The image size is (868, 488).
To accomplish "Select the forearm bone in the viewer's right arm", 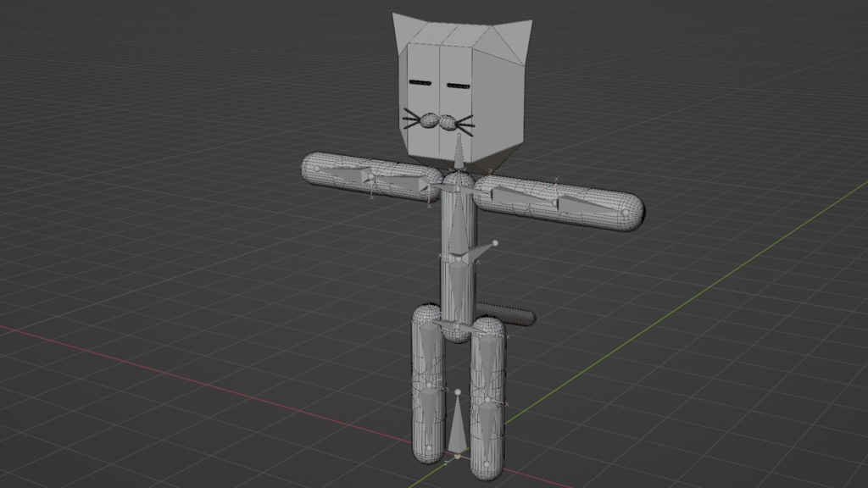I will [x=591, y=205].
